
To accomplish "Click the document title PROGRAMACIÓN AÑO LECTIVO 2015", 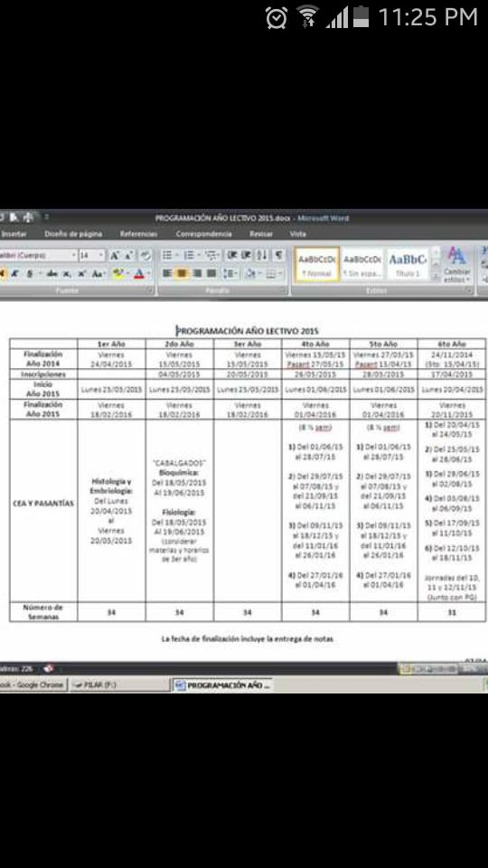I will (x=248, y=331).
